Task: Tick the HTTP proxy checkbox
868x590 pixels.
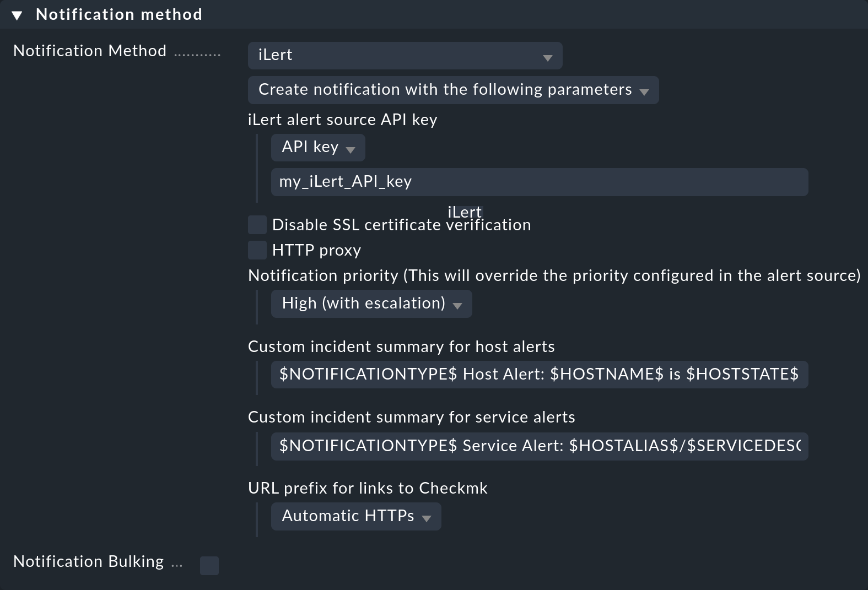Action: [x=257, y=250]
